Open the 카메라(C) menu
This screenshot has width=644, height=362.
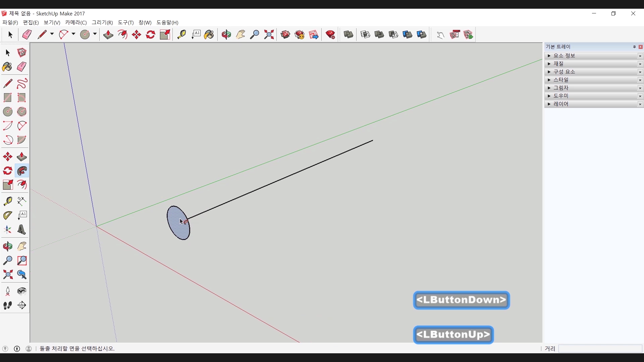[x=76, y=22]
